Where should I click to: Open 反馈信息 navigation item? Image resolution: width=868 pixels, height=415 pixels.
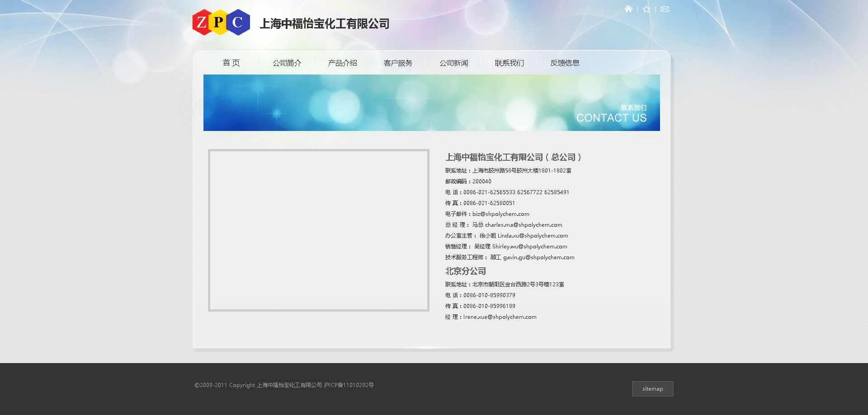click(x=565, y=63)
